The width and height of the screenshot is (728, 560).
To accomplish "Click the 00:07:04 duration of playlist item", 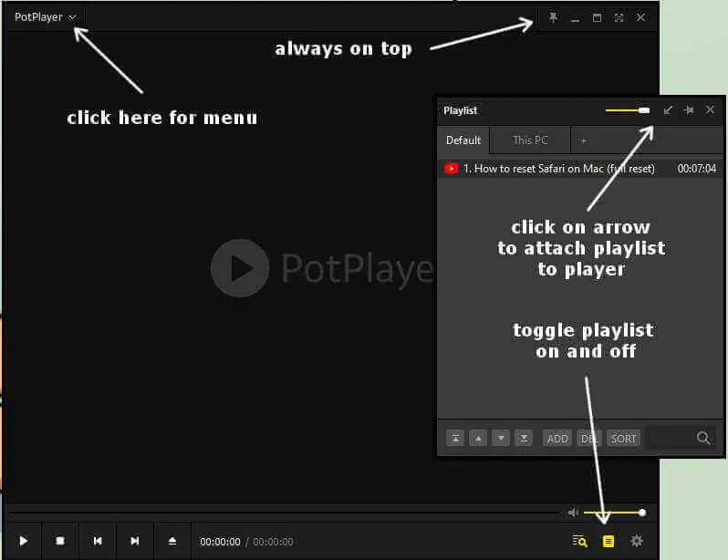I will click(x=696, y=169).
